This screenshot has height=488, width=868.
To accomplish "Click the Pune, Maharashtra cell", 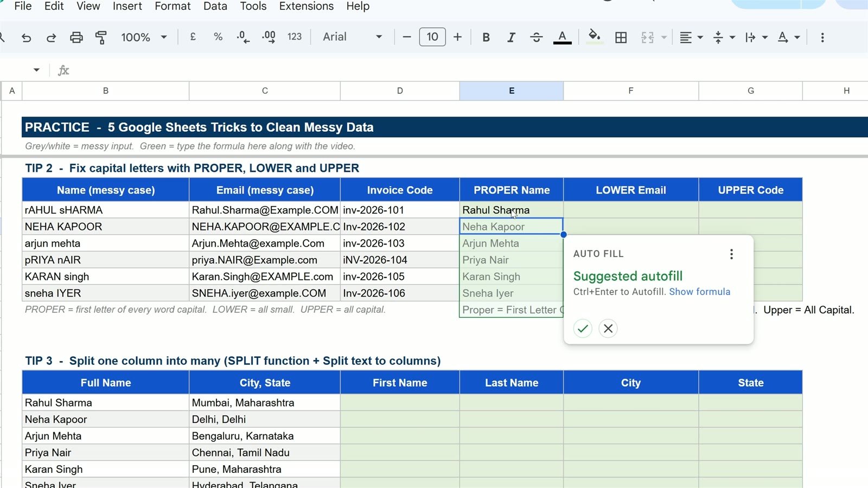I will click(x=265, y=470).
